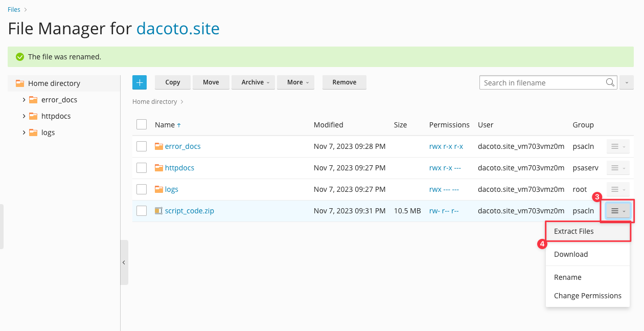
Task: Click the script_code.zip archive file icon
Action: coord(158,211)
